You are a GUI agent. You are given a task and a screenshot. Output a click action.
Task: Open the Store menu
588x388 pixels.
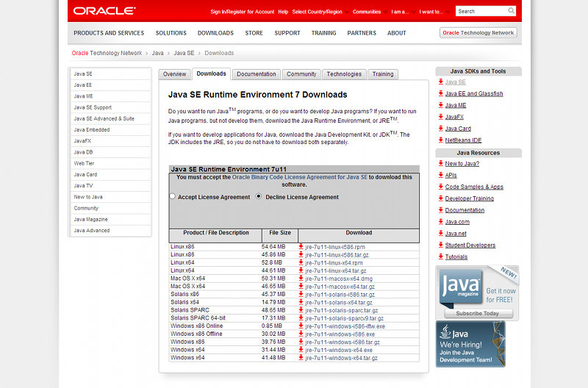(x=254, y=33)
